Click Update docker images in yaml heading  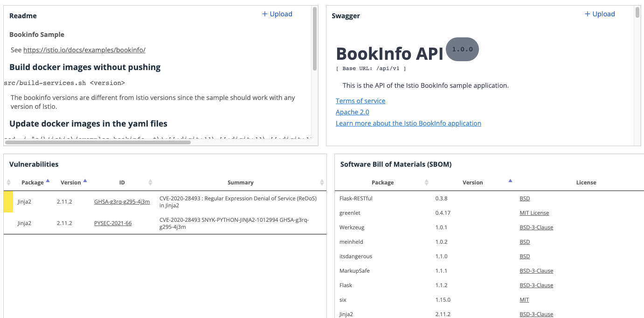[88, 124]
